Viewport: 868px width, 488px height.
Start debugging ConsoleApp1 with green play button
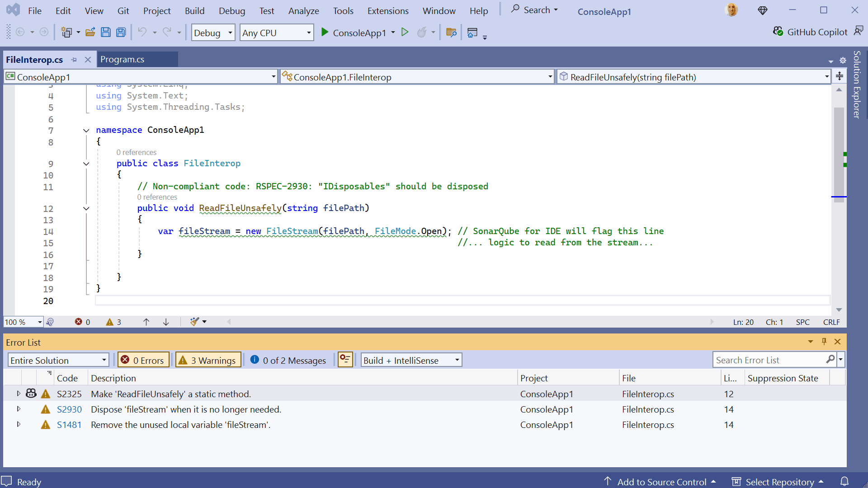[x=325, y=32]
